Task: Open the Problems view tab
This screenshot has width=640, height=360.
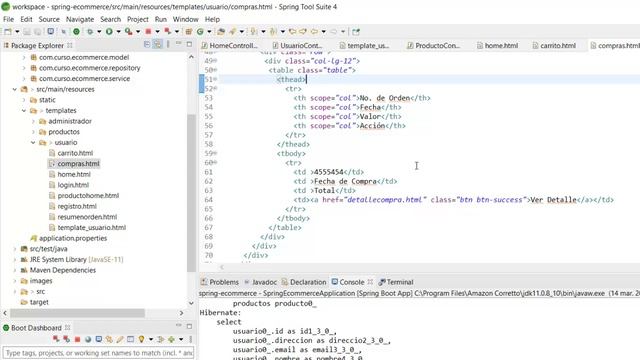Action: coord(220,282)
